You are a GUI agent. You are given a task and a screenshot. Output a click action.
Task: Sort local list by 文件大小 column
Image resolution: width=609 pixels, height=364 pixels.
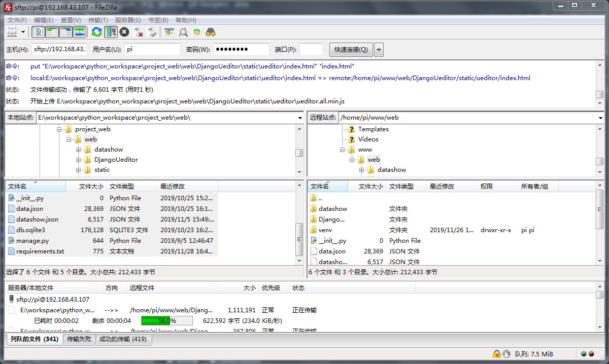click(x=86, y=187)
